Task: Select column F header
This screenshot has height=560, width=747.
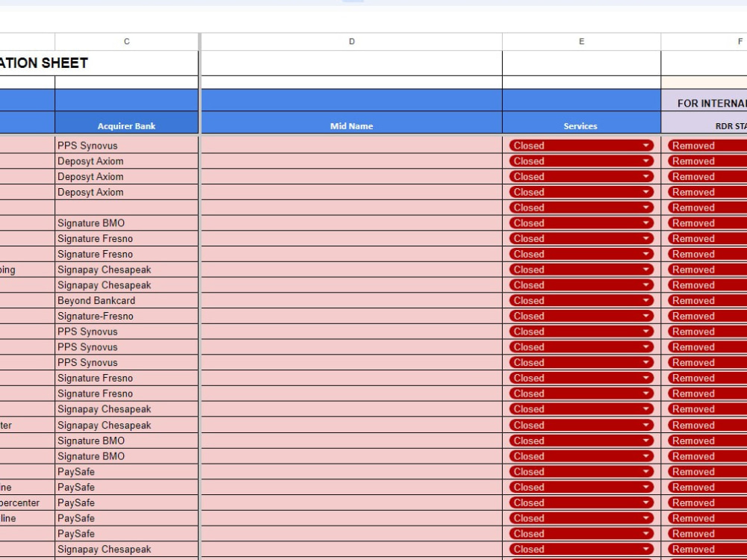Action: pyautogui.click(x=704, y=41)
